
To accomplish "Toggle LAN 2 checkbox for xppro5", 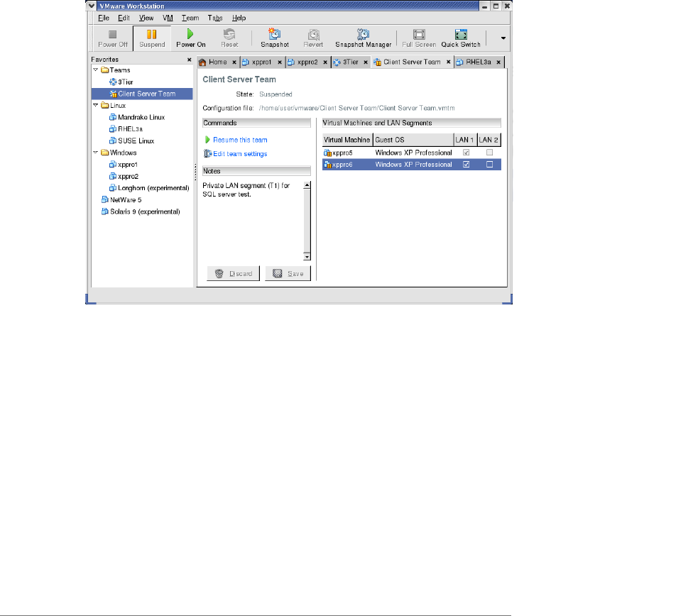I will click(489, 153).
